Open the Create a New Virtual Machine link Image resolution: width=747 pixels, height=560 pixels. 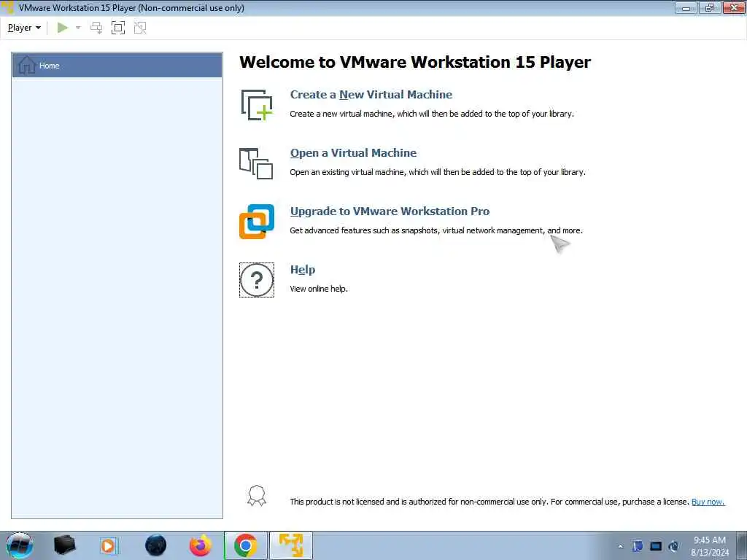click(x=371, y=94)
